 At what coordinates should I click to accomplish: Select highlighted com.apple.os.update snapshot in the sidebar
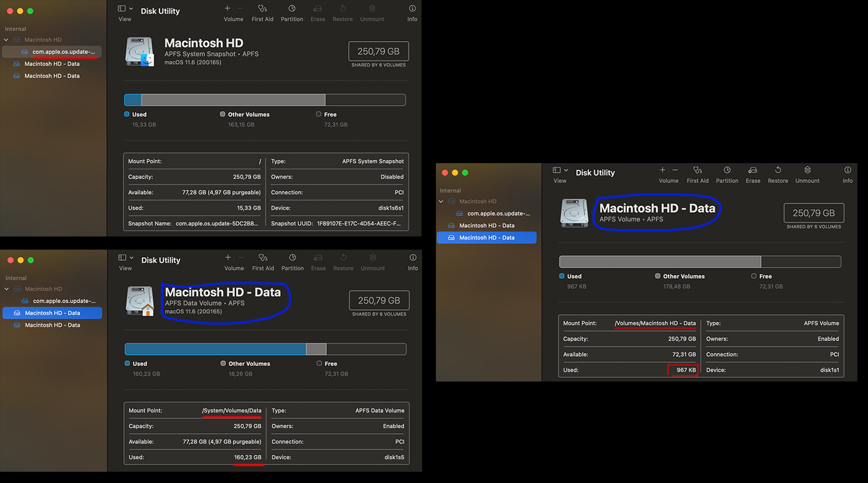point(52,52)
